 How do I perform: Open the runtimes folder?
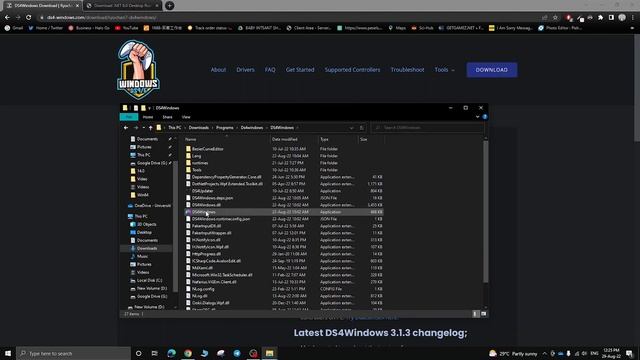(200, 163)
